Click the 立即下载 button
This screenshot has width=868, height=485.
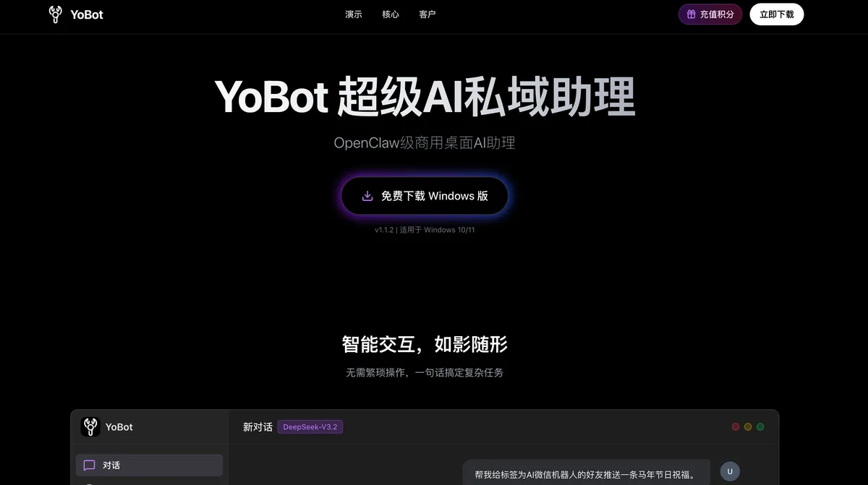(777, 14)
